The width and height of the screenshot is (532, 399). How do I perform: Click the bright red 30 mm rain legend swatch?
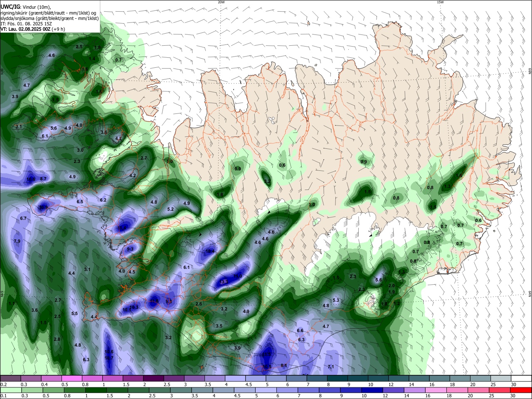(x=521, y=390)
